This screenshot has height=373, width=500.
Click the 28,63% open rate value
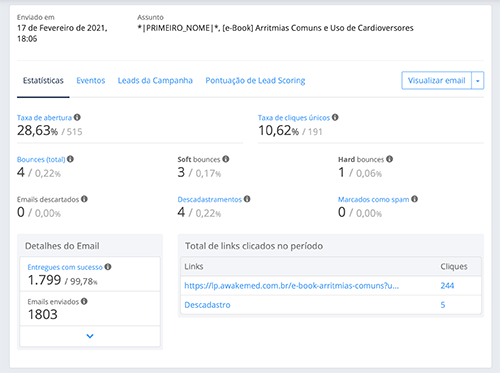point(37,130)
